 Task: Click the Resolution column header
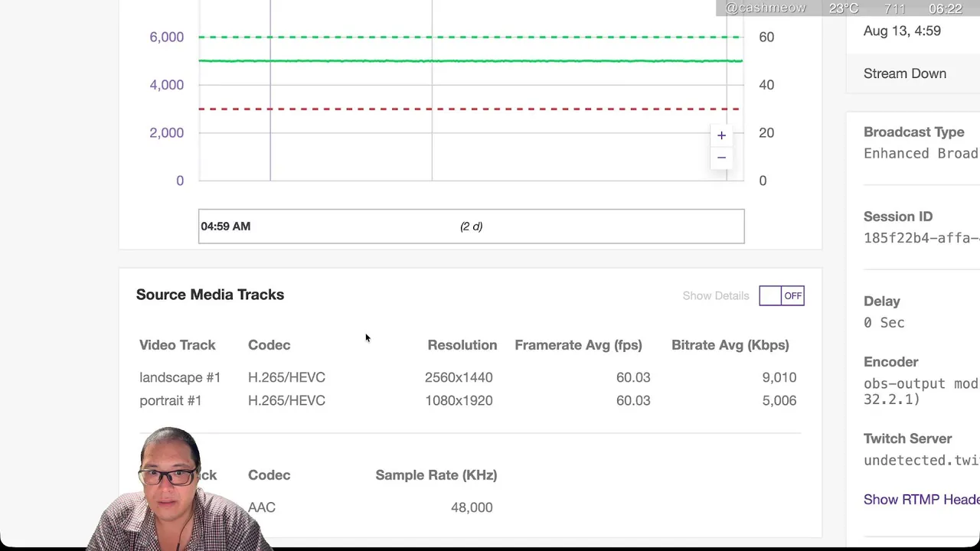pos(462,345)
